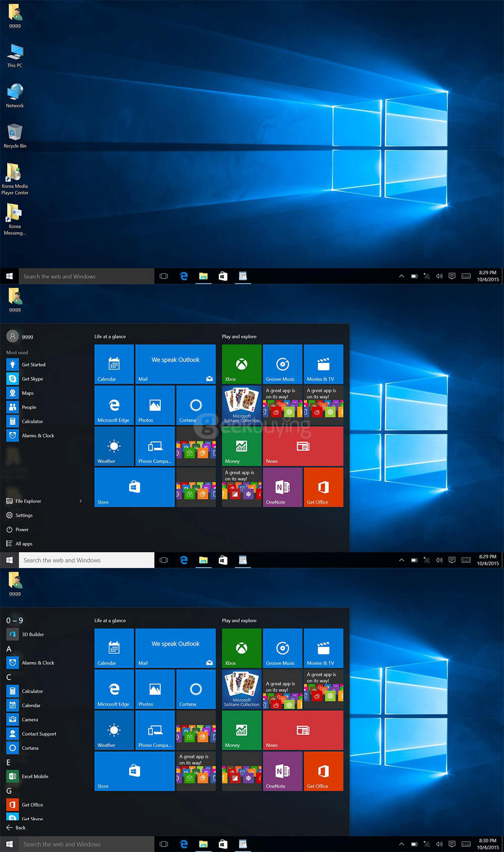Click Power in the Start menu
The width and height of the screenshot is (504, 852).
coord(18,529)
